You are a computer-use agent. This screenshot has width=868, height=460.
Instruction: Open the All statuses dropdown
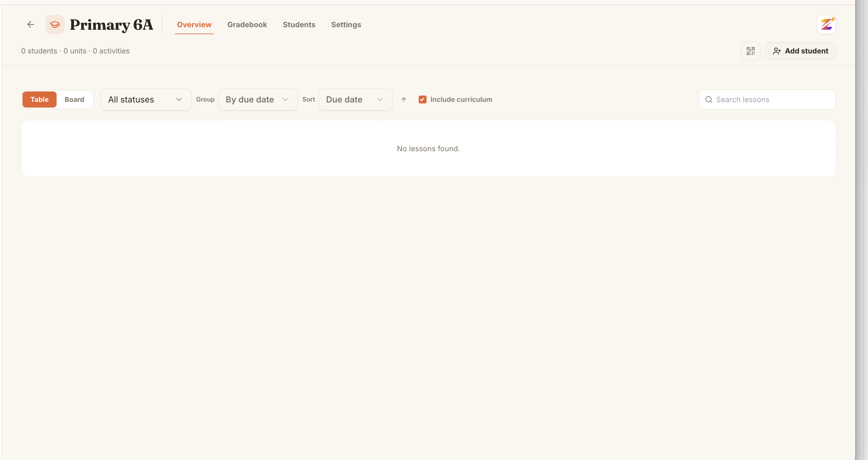[x=146, y=99]
